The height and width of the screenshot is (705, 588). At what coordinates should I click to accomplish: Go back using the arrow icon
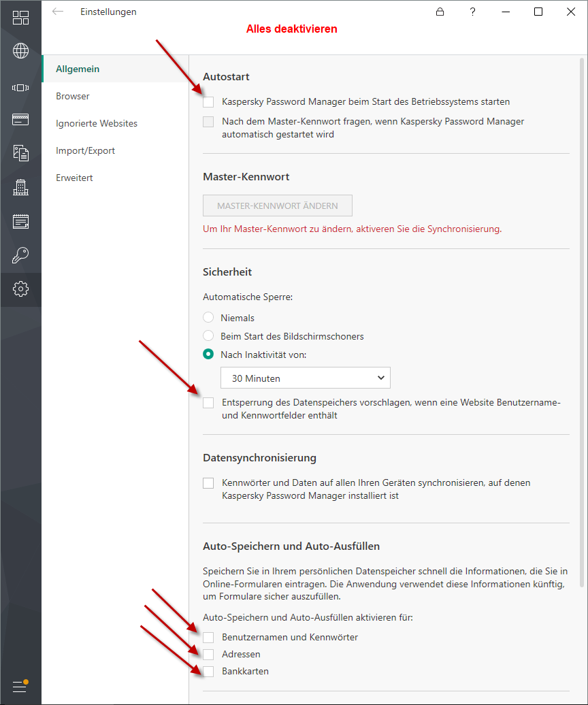(x=58, y=12)
